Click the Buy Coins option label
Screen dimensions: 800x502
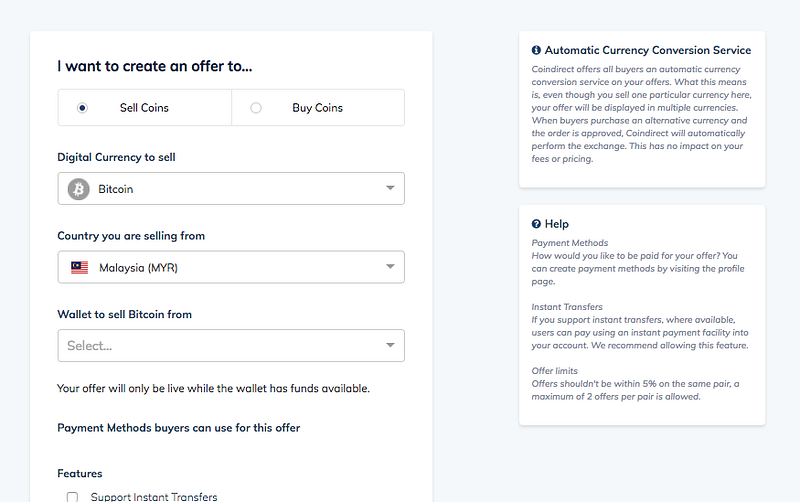[317, 108]
